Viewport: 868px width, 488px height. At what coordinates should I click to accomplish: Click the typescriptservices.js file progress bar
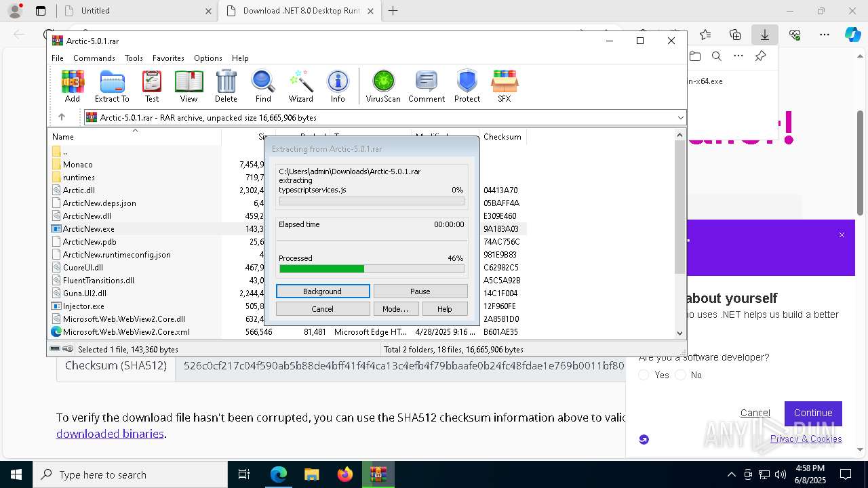[372, 201]
